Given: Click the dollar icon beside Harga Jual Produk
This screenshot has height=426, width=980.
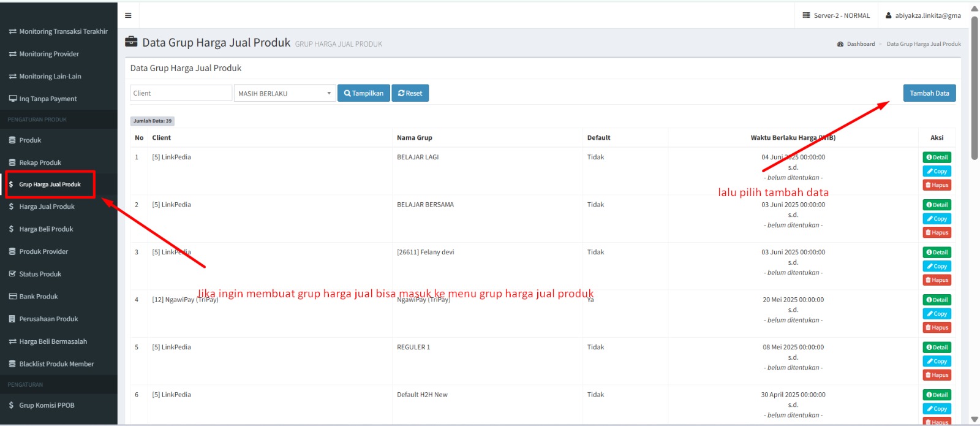Looking at the screenshot, I should click(x=11, y=207).
